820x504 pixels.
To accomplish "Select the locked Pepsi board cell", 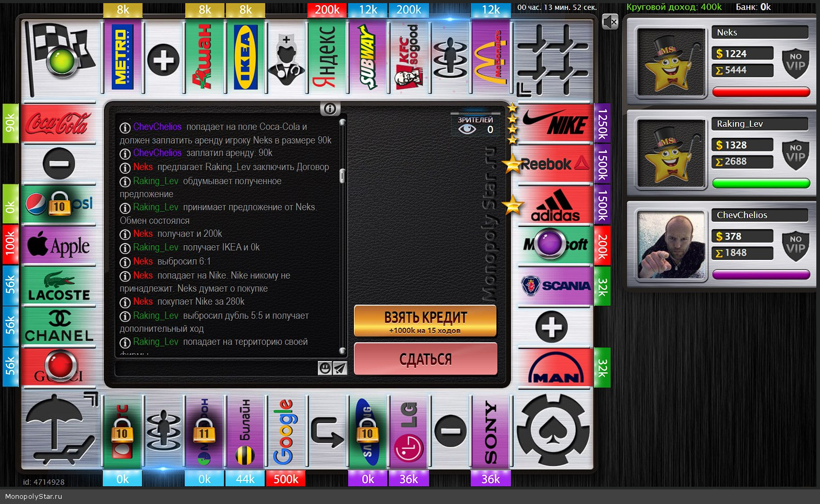I will [58, 205].
